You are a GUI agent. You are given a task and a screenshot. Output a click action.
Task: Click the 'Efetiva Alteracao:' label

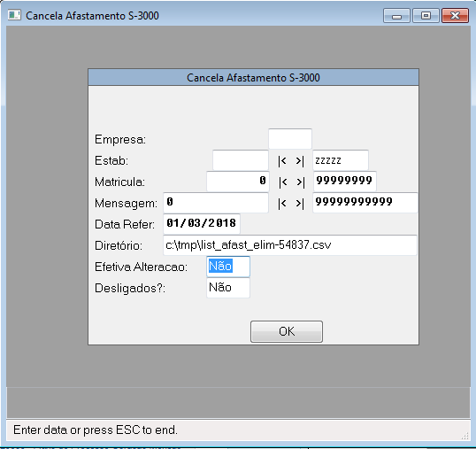[142, 267]
